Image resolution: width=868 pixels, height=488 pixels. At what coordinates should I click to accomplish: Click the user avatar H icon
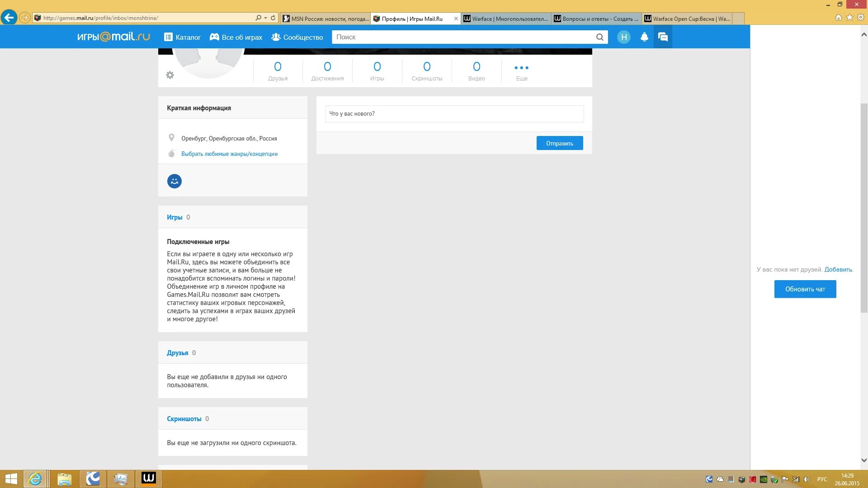click(x=624, y=37)
